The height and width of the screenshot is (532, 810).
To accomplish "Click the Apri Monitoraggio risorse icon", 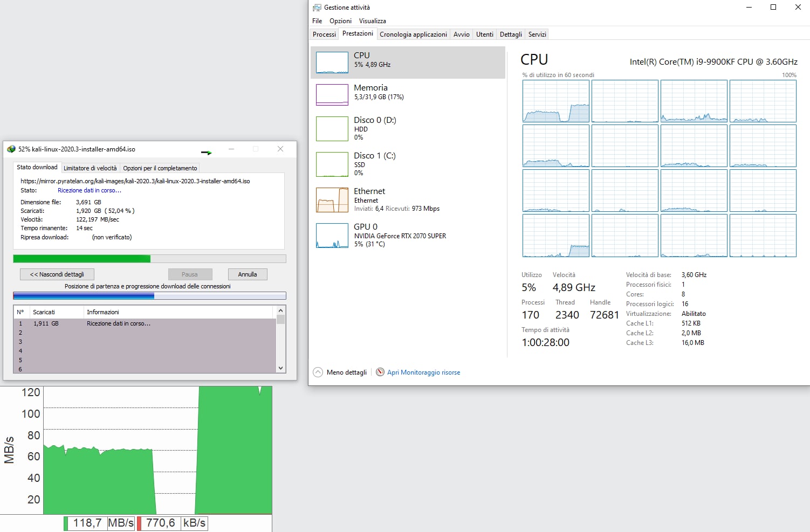I will (380, 372).
